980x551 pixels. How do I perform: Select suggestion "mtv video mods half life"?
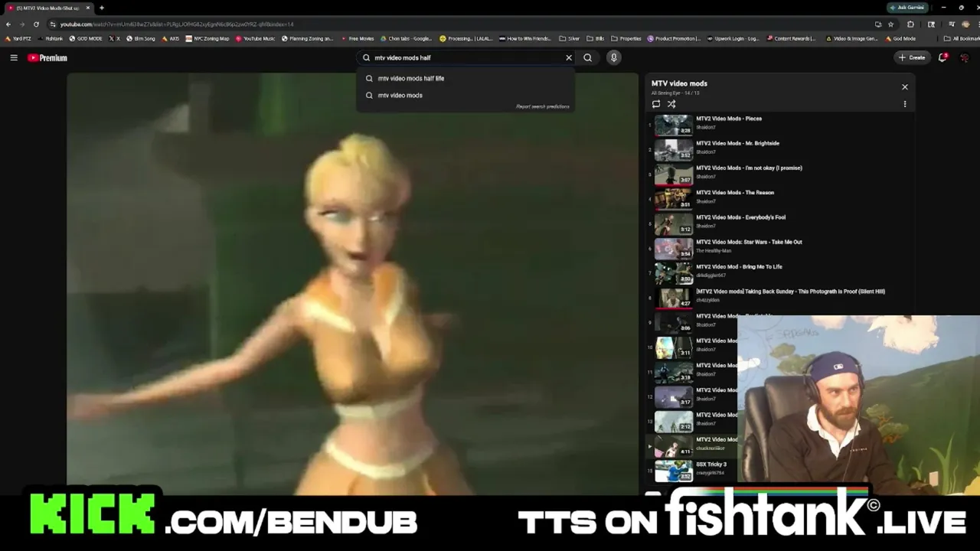coord(465,78)
